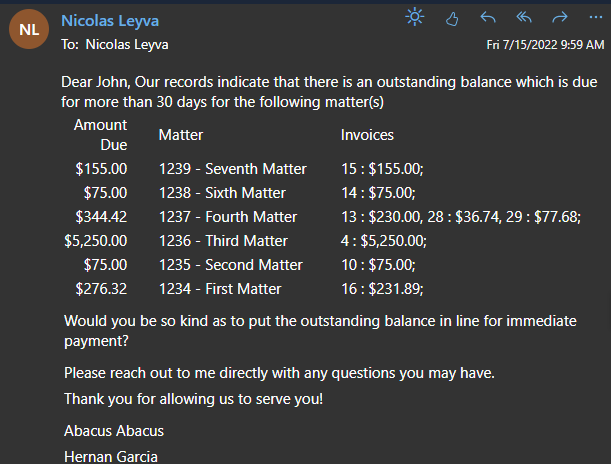Click the To recipient Nicolas Leyva
The image size is (611, 464).
coord(127,44)
